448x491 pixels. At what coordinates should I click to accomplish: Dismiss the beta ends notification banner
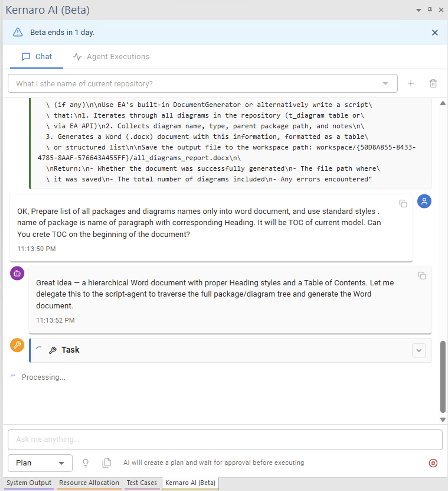click(x=435, y=32)
